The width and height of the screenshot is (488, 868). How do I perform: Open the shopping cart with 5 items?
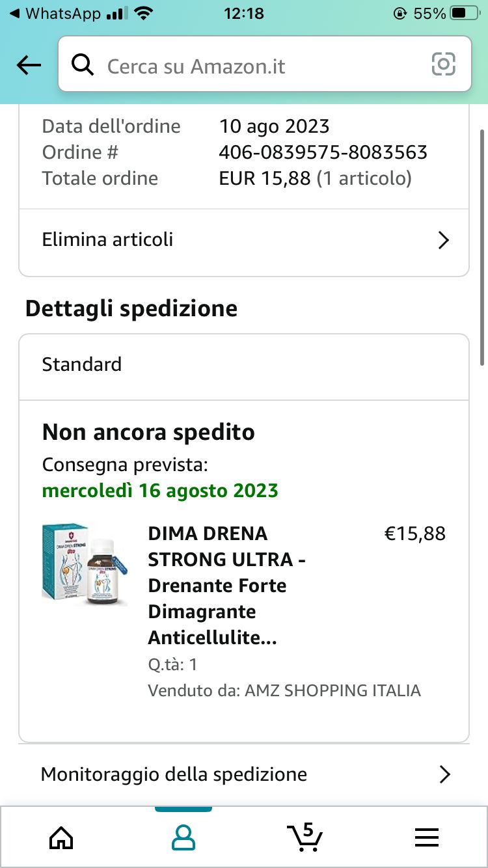pos(305,837)
